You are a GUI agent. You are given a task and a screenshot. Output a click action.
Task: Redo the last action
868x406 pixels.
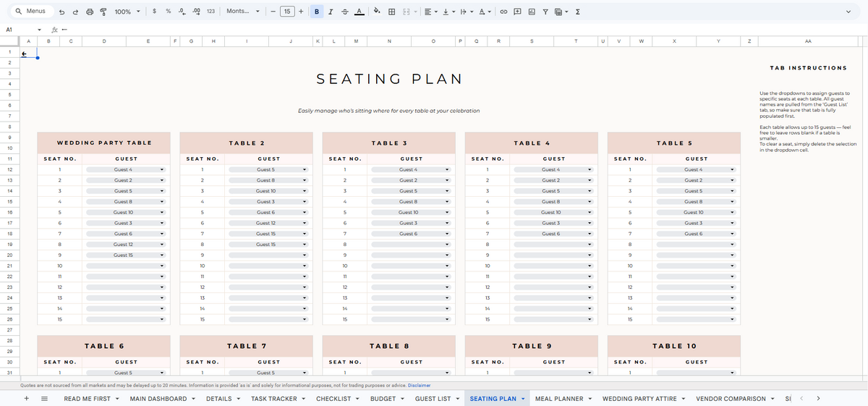76,12
